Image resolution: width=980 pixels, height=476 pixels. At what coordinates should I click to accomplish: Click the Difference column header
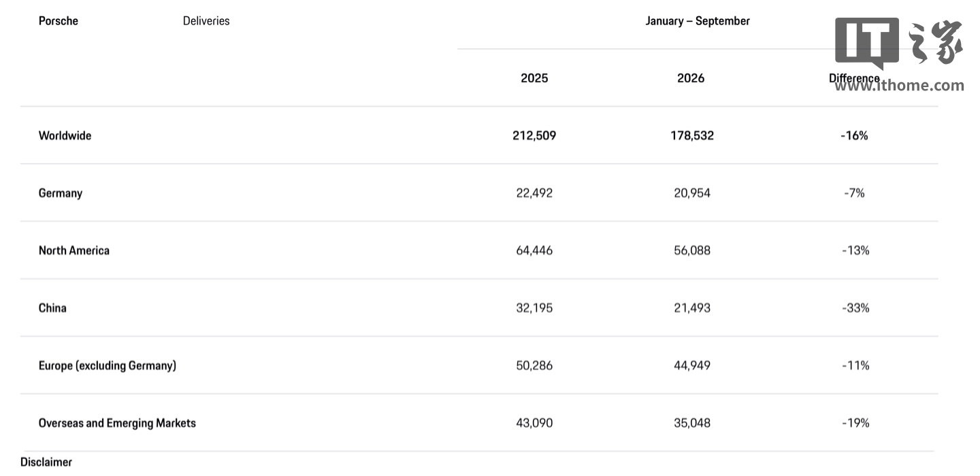point(854,78)
